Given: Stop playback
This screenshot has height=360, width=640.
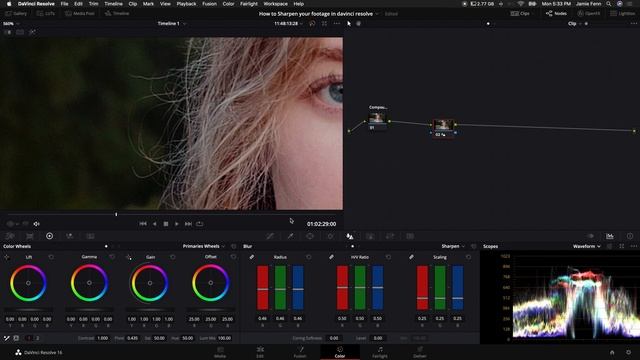Looking at the screenshot, I should click(x=166, y=224).
